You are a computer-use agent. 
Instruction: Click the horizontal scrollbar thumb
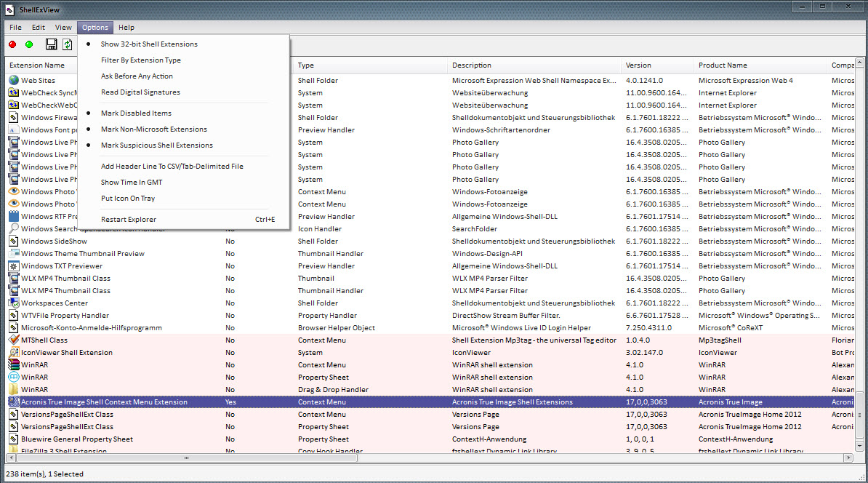(x=187, y=458)
